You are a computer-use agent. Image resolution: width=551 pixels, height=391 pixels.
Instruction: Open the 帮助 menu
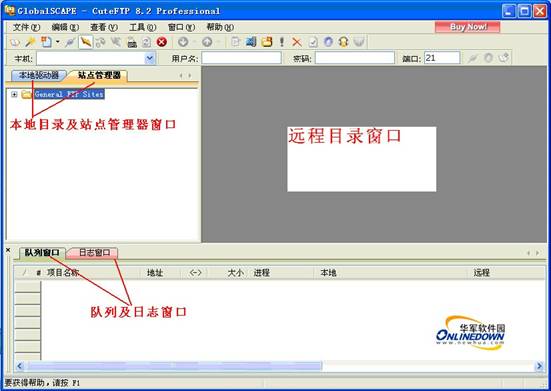pyautogui.click(x=220, y=27)
